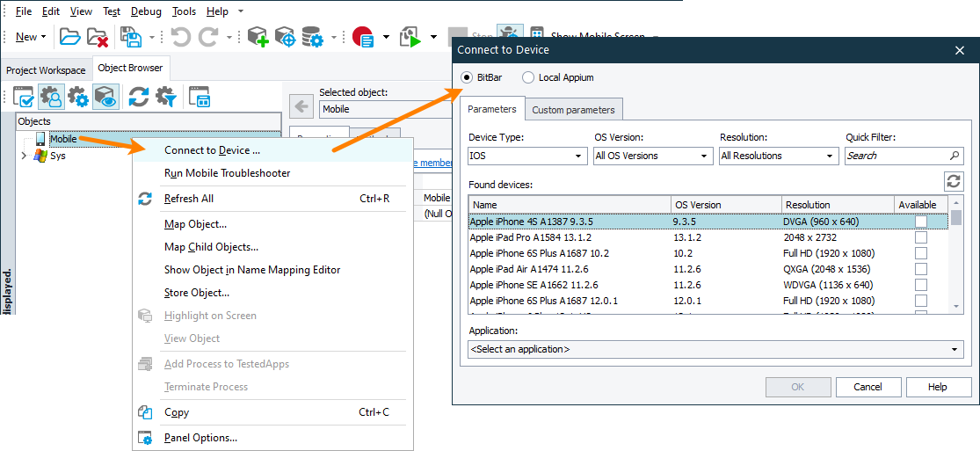Click the Add Object cube with plus icon

257,37
